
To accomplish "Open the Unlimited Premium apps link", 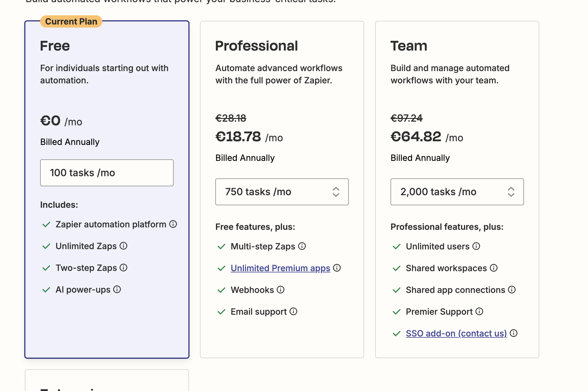I will pyautogui.click(x=280, y=268).
